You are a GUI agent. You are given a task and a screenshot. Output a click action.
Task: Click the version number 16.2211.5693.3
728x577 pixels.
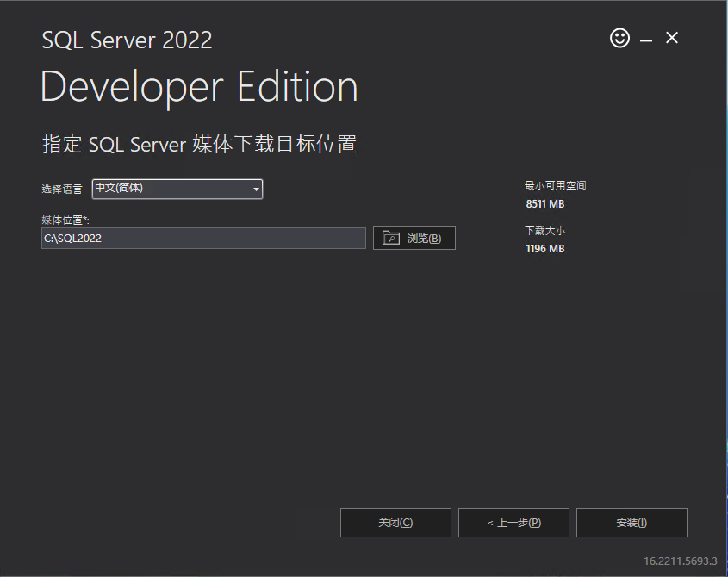coord(680,561)
